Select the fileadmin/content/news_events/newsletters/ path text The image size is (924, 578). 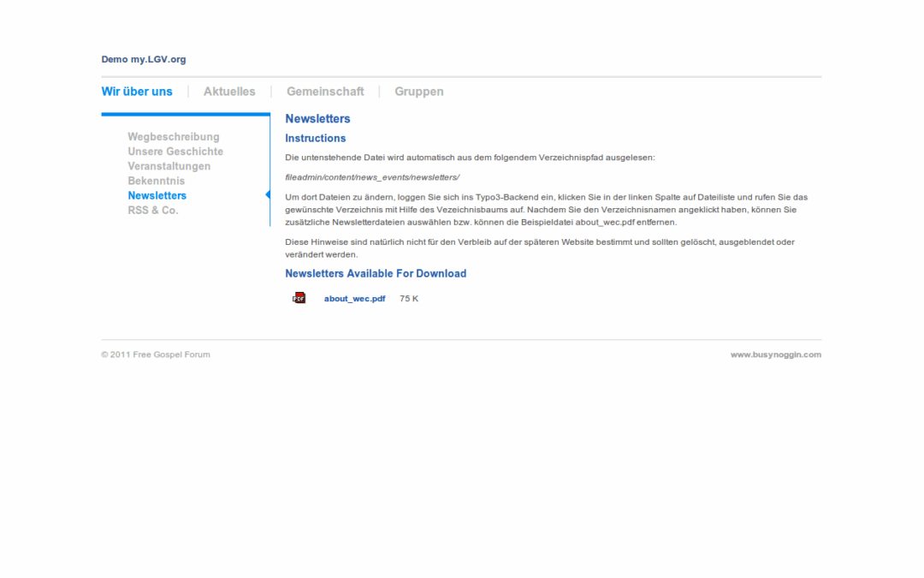click(x=372, y=177)
